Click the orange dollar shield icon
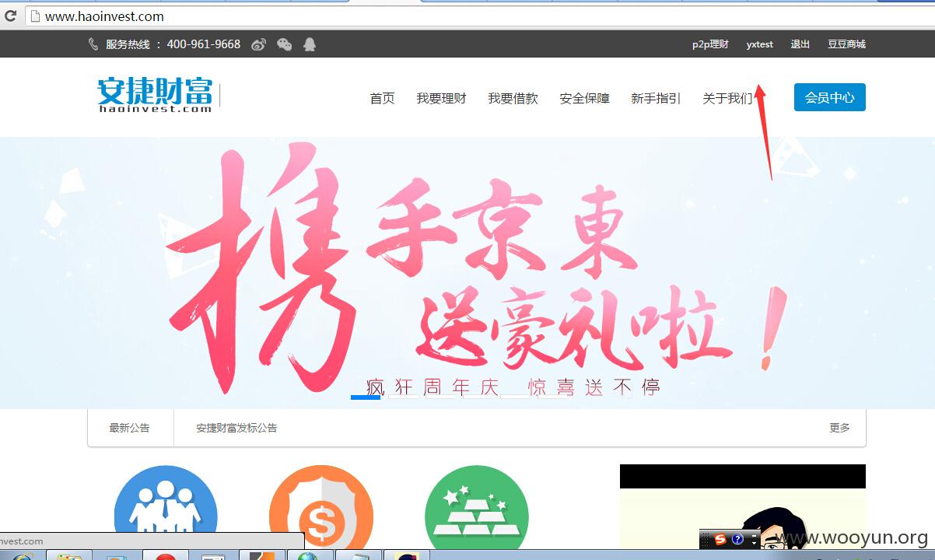The height and width of the screenshot is (560, 935). (321, 508)
